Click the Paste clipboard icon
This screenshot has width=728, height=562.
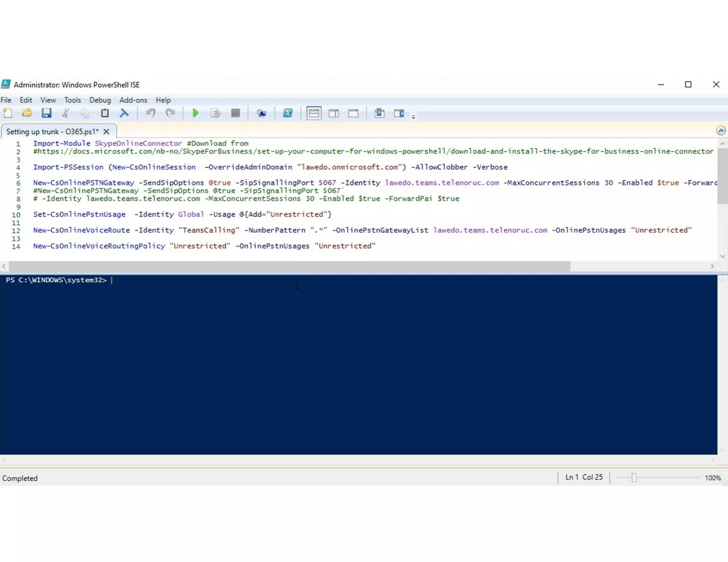105,113
